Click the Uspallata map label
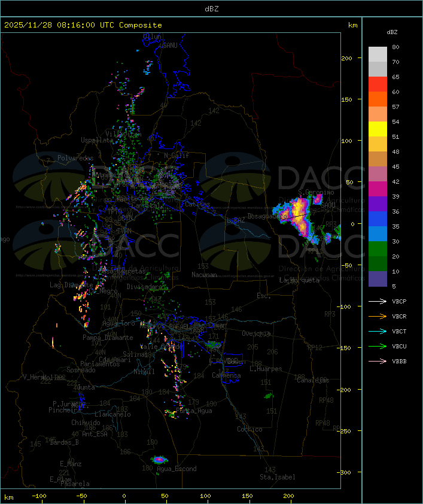Image resolution: width=423 pixels, height=504 pixels. (x=97, y=140)
